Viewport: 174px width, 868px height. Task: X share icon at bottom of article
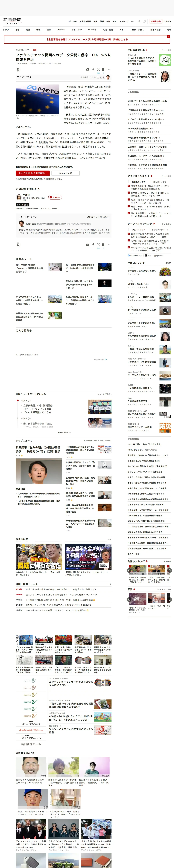pos(98,245)
